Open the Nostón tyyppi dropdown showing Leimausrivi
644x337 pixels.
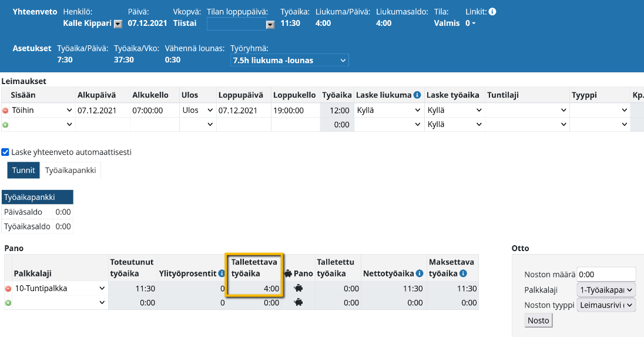pos(606,305)
